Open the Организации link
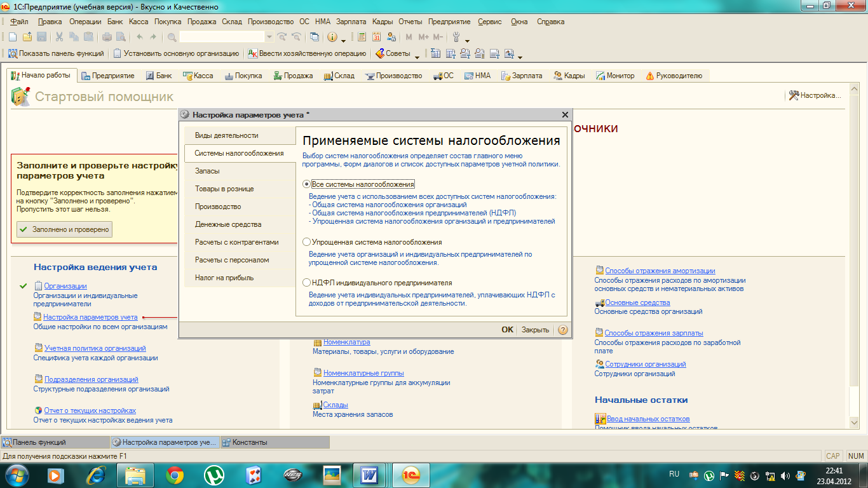 pos(65,286)
